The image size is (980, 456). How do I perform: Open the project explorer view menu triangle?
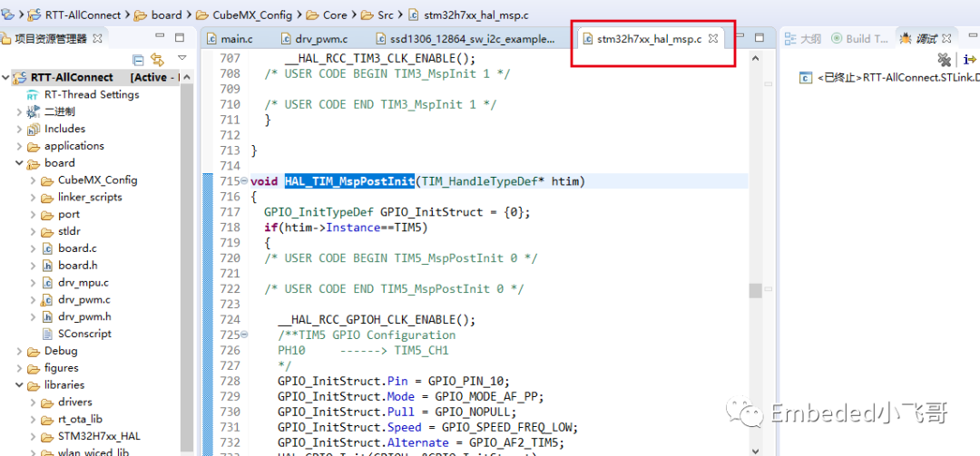tap(181, 57)
